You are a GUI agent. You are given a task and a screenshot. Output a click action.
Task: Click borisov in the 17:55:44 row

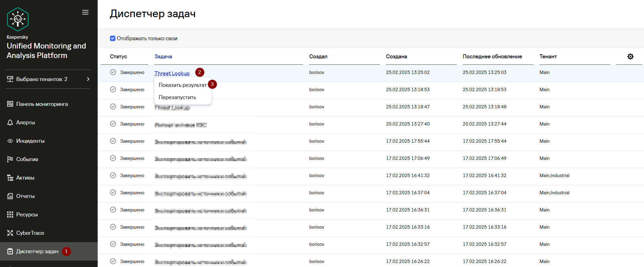[x=317, y=141]
